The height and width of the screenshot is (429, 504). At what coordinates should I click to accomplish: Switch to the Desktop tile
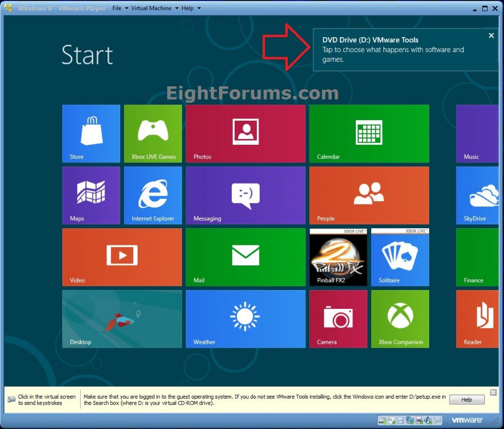pyautogui.click(x=122, y=319)
